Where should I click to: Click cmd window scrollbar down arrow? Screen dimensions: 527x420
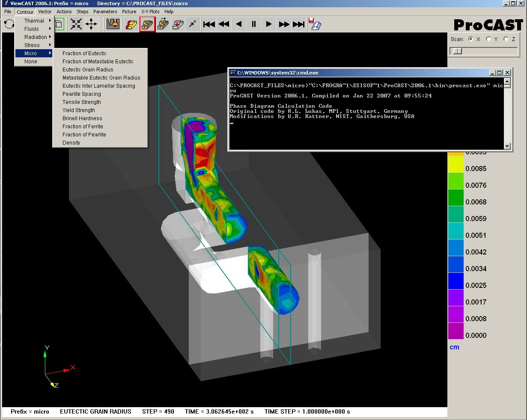[x=507, y=146]
